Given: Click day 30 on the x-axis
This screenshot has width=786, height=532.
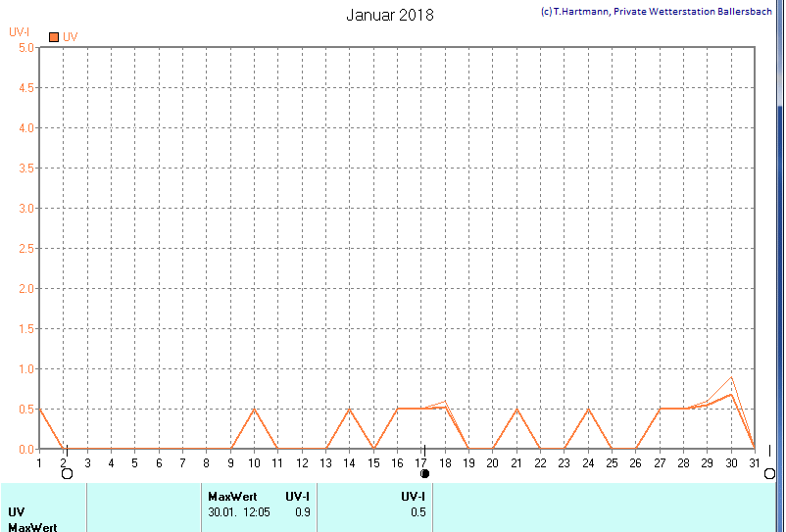Looking at the screenshot, I should [730, 462].
